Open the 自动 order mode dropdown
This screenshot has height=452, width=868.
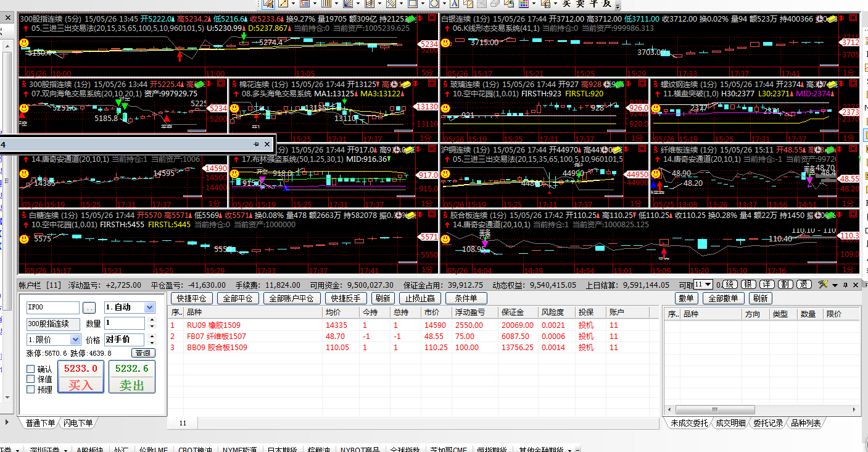(149, 308)
